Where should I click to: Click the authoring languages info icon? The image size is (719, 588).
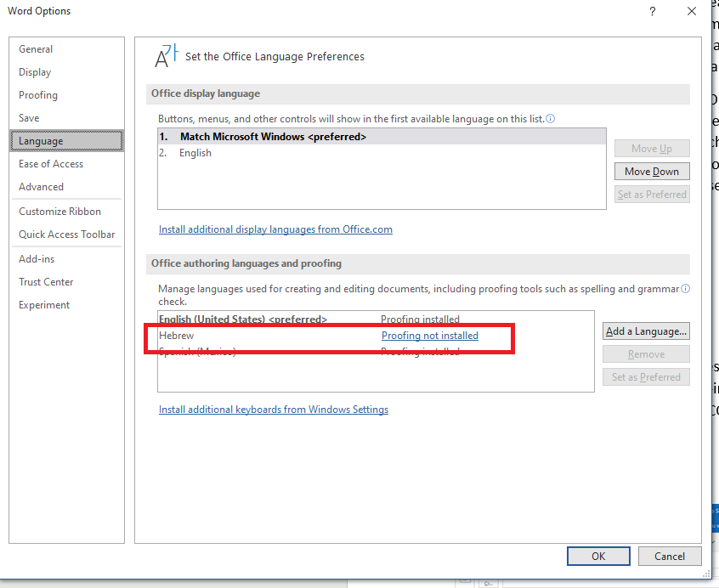686,289
